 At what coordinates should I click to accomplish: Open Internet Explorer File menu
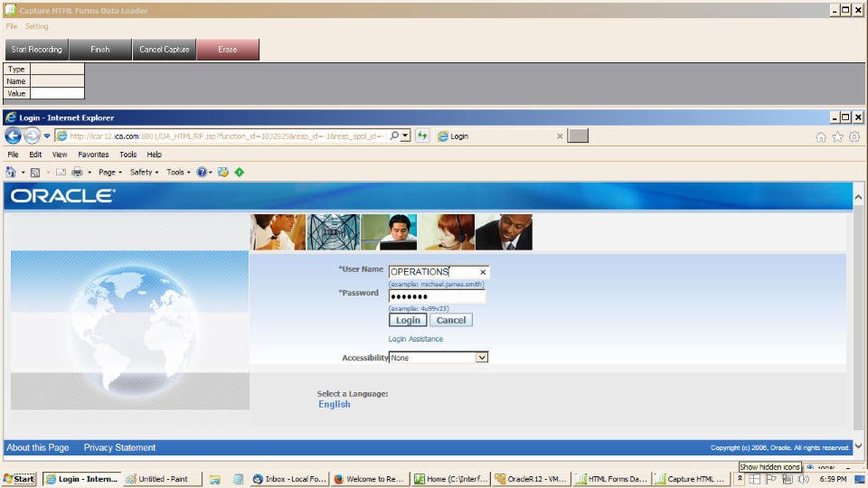(x=13, y=155)
